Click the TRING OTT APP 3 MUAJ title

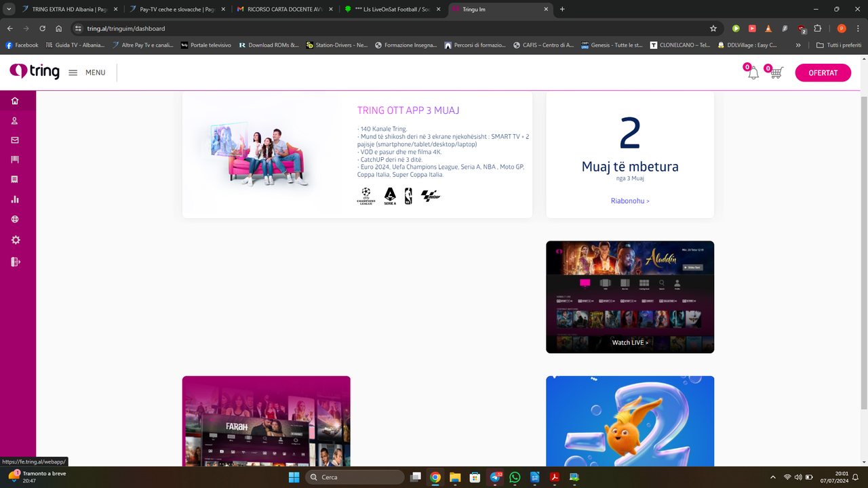click(x=408, y=110)
